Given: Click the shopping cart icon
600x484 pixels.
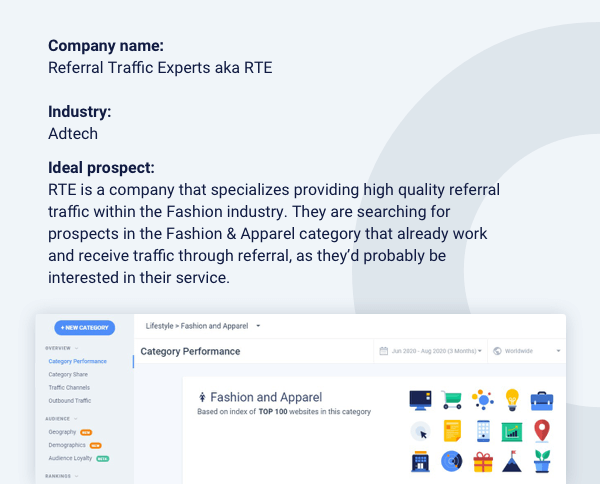Looking at the screenshot, I should (451, 400).
